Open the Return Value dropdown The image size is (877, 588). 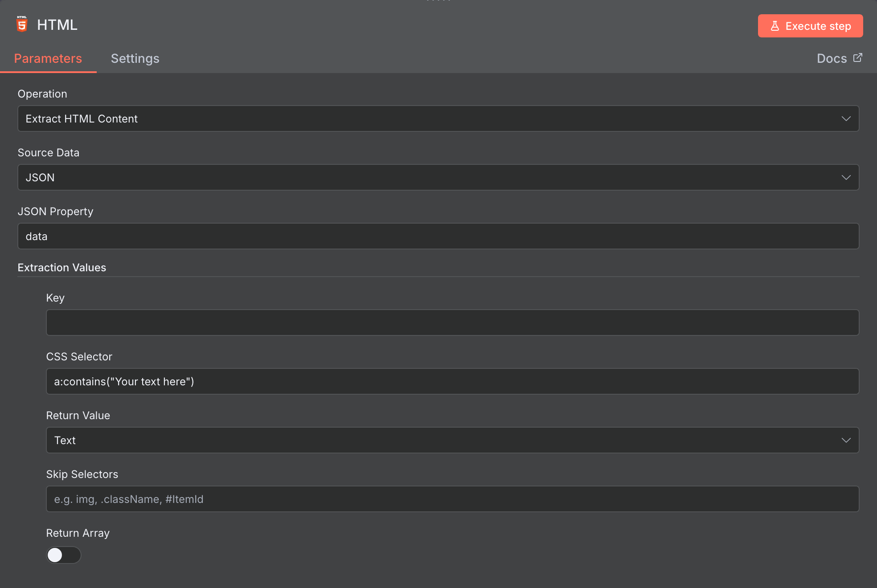[452, 440]
